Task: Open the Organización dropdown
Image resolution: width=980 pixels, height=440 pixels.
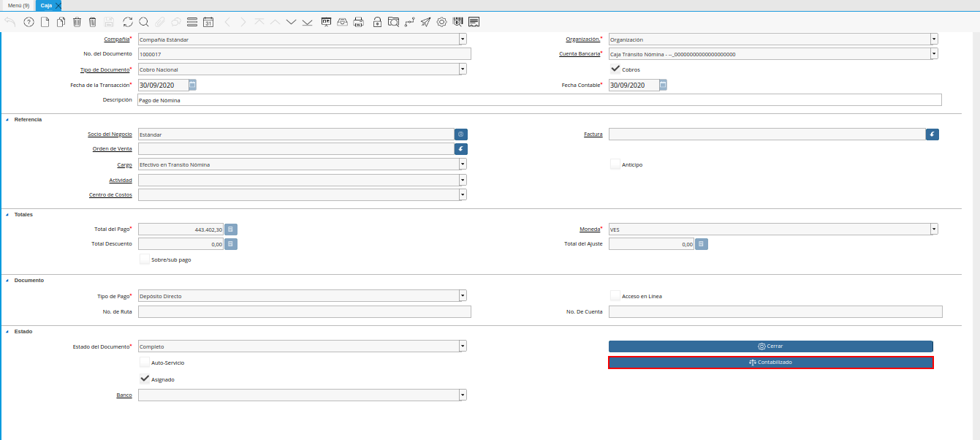Action: click(x=934, y=39)
